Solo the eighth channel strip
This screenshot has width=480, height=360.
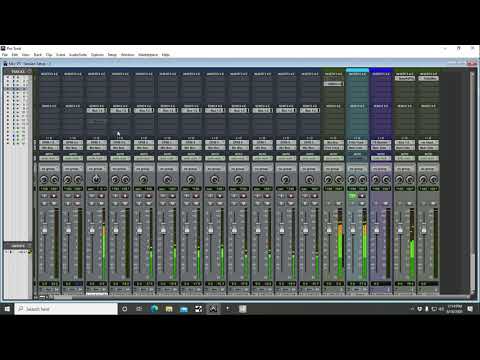[210, 203]
